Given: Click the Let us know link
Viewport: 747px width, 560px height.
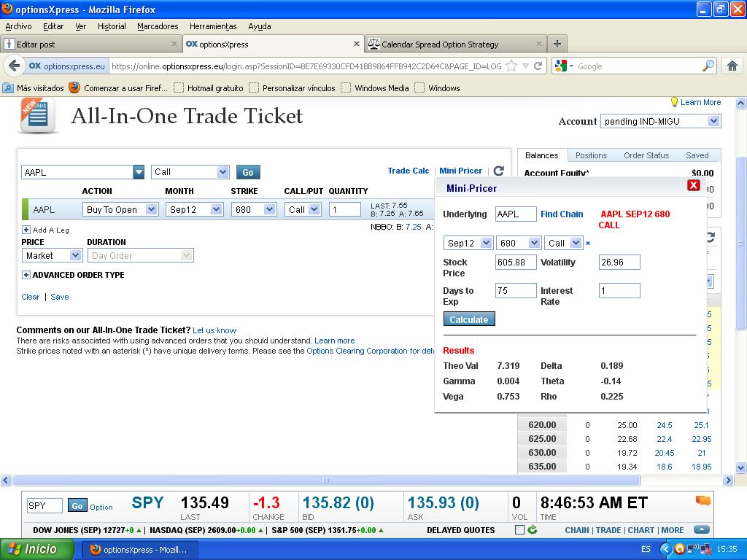Looking at the screenshot, I should coord(214,330).
